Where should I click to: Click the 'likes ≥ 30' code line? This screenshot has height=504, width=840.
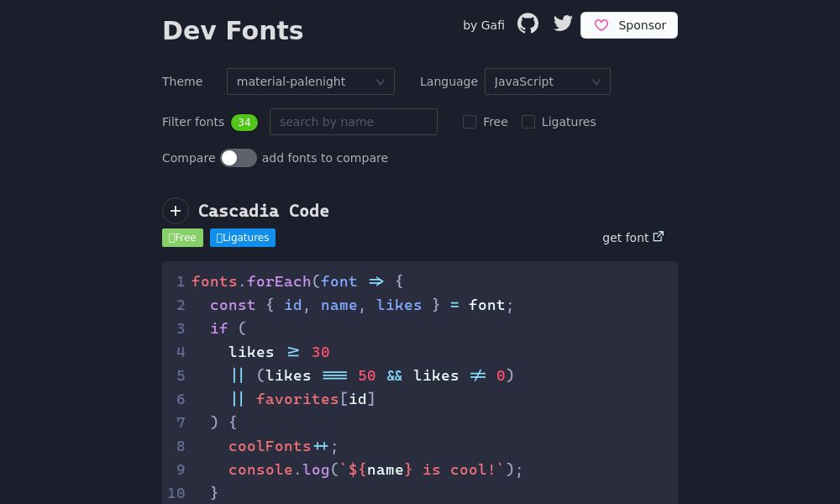click(279, 352)
